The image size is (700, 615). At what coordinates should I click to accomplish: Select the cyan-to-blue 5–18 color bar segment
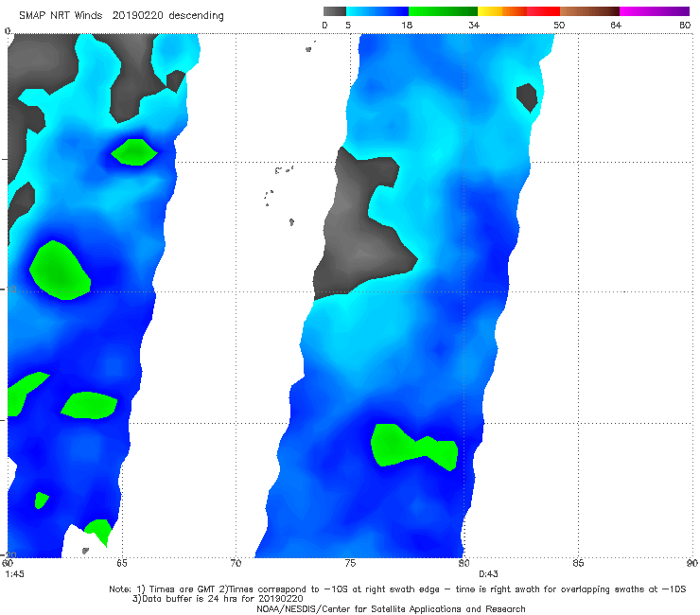pos(377,11)
